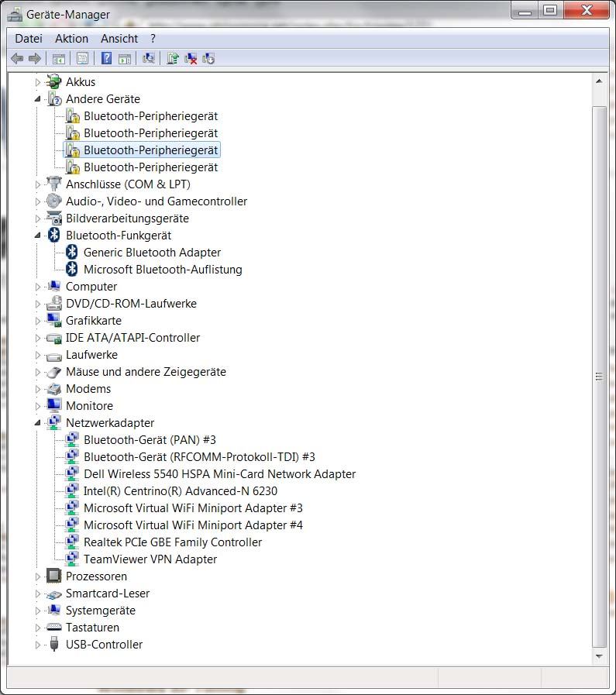The height and width of the screenshot is (695, 616).
Task: Click the Grafikkarte display adapter icon
Action: 54,320
